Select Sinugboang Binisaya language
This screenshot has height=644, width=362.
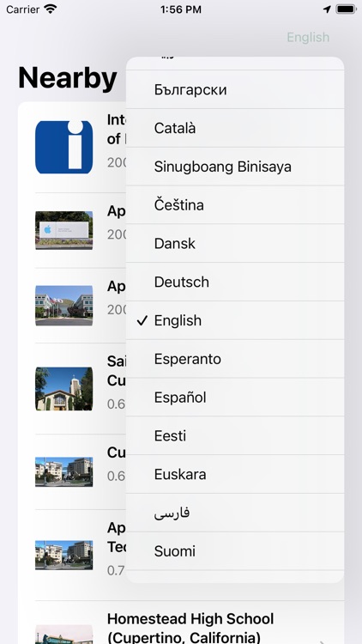(235, 167)
